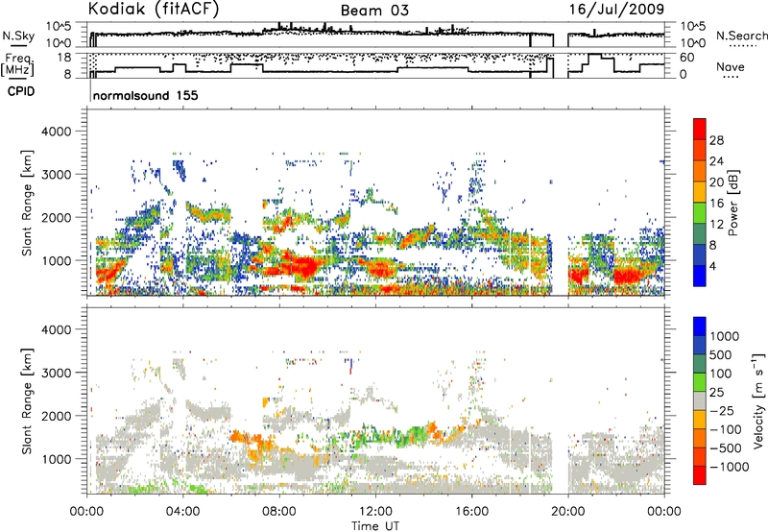768x532 pixels.
Task: Click the "Slant Range [km]" label of velocity panel
Action: coord(27,400)
